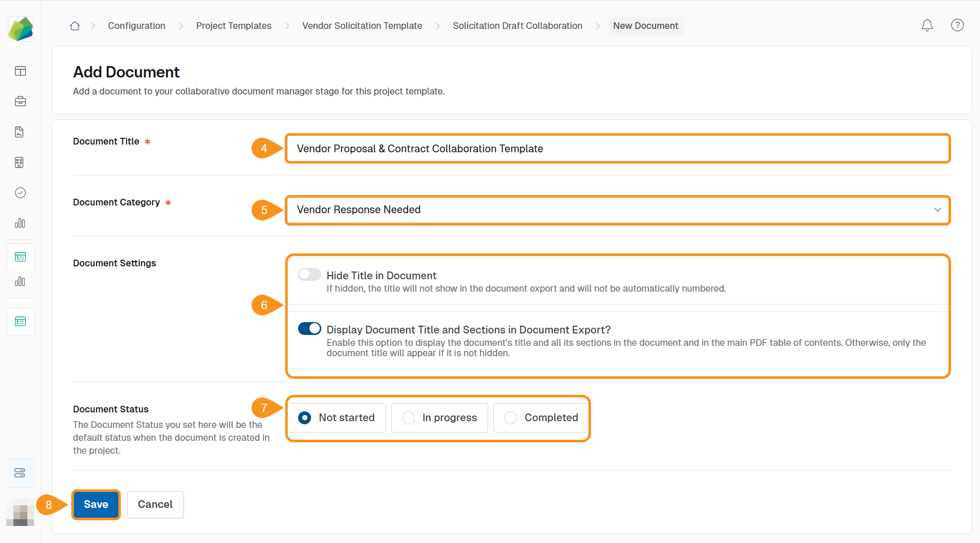Open the server integrations icon near sidebar bottom

pos(20,472)
